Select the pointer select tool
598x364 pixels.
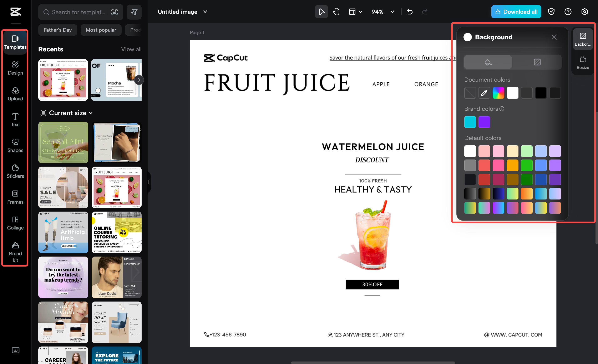point(321,12)
